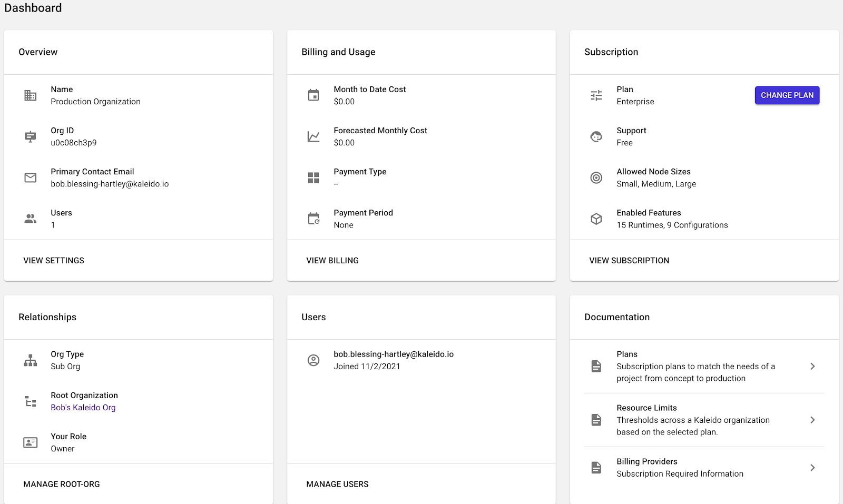
Task: Click the support agent icon beside Support
Action: (x=596, y=136)
